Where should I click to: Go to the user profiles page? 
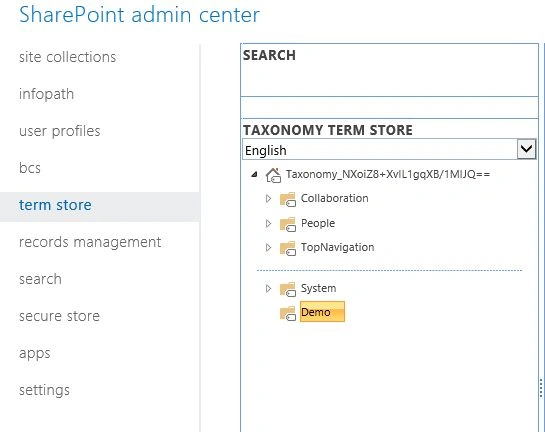point(60,131)
